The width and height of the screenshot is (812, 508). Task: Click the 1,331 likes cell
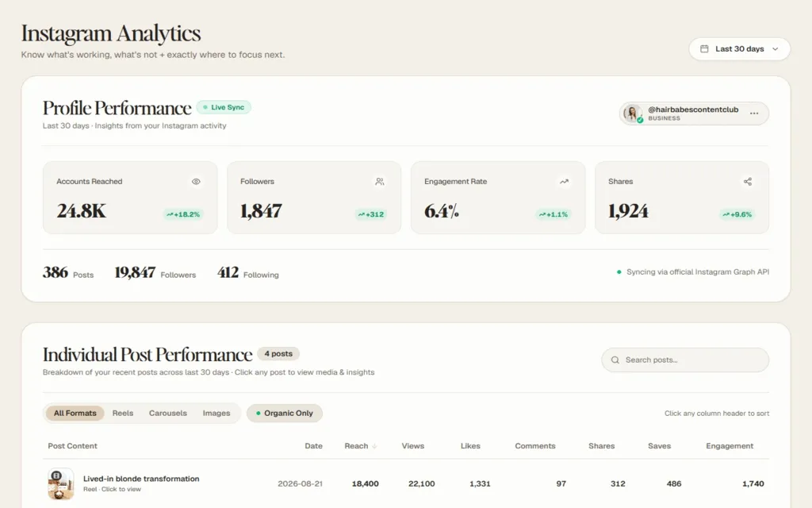480,483
